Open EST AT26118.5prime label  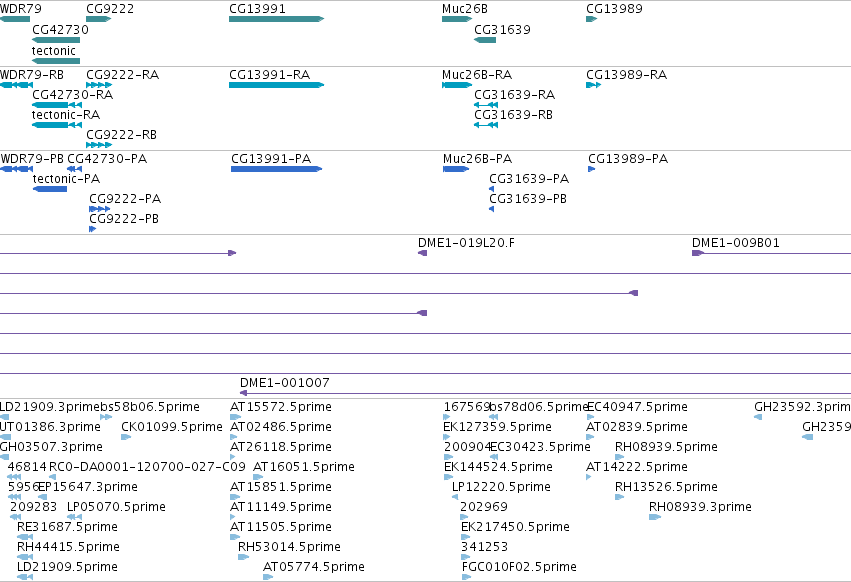[281, 447]
